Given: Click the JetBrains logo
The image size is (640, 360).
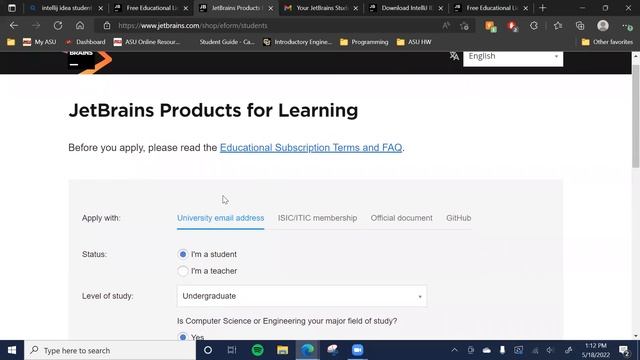Looking at the screenshot, I should click(x=89, y=62).
